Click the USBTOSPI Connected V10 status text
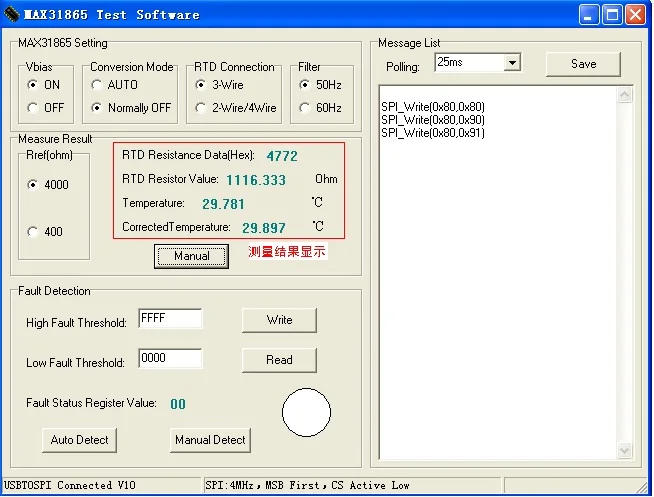The height and width of the screenshot is (497, 654). click(70, 485)
